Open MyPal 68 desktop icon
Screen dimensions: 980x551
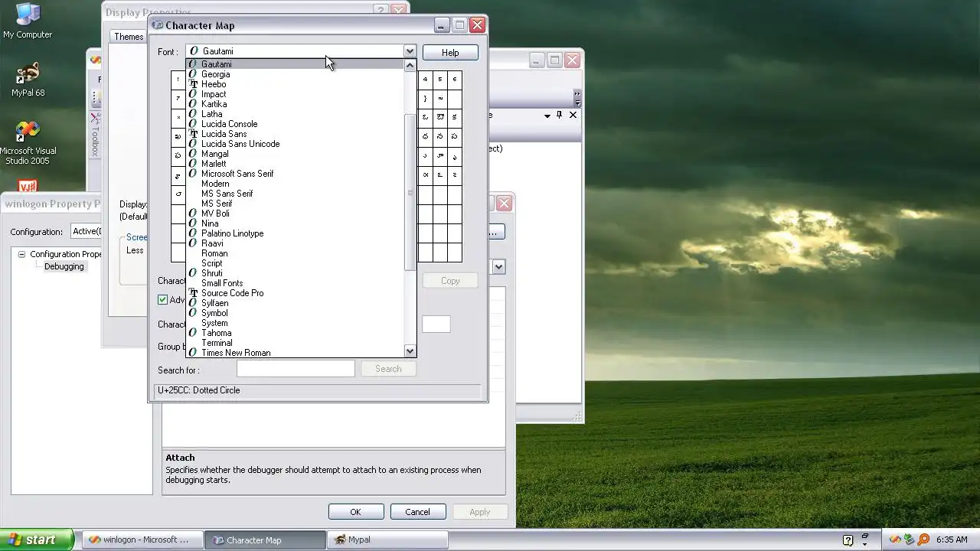click(28, 80)
